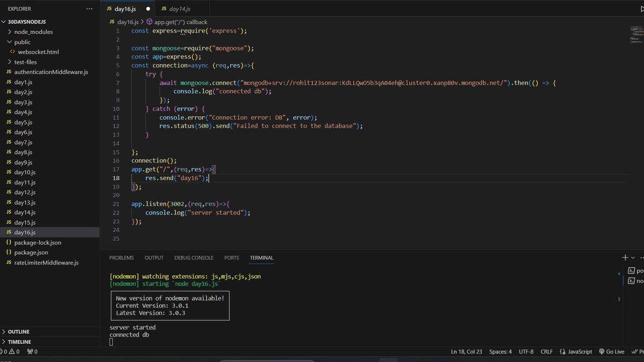This screenshot has width=644, height=362.
Task: Open errors and warnings status indicator
Action: click(11, 352)
